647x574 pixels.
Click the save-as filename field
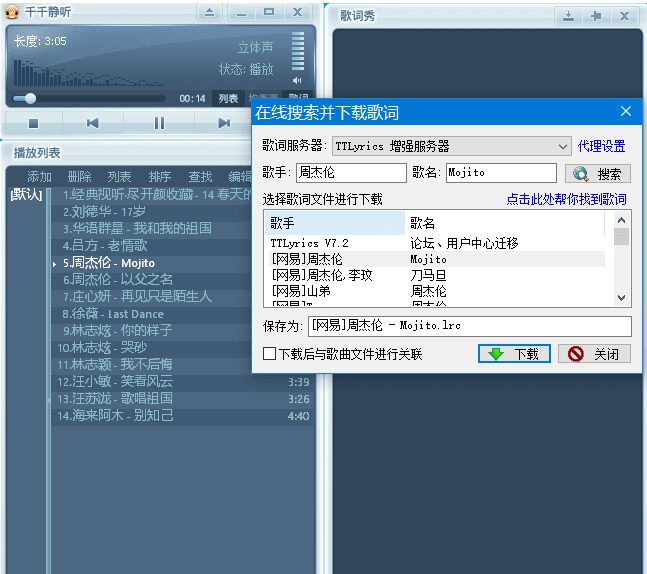470,326
